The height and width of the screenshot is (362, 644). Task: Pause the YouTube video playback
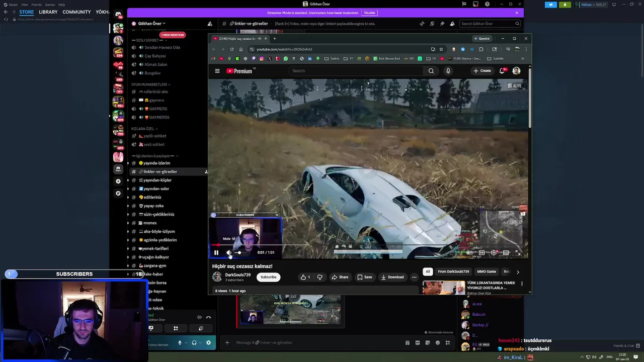pyautogui.click(x=216, y=252)
